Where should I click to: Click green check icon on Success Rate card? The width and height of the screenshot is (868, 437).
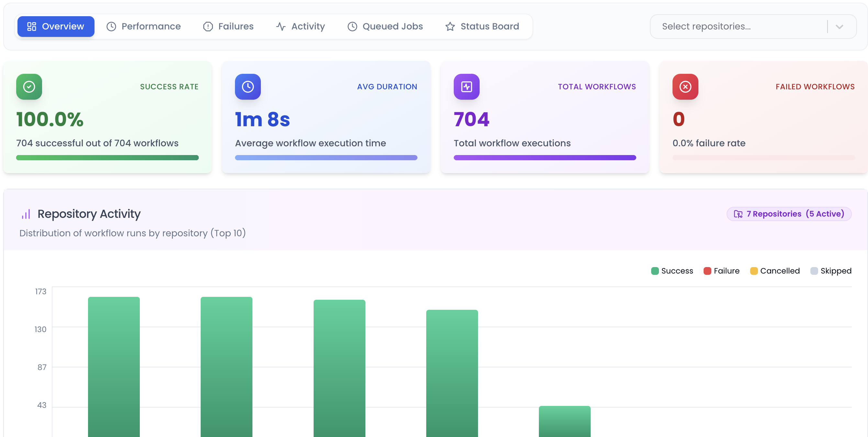point(29,87)
